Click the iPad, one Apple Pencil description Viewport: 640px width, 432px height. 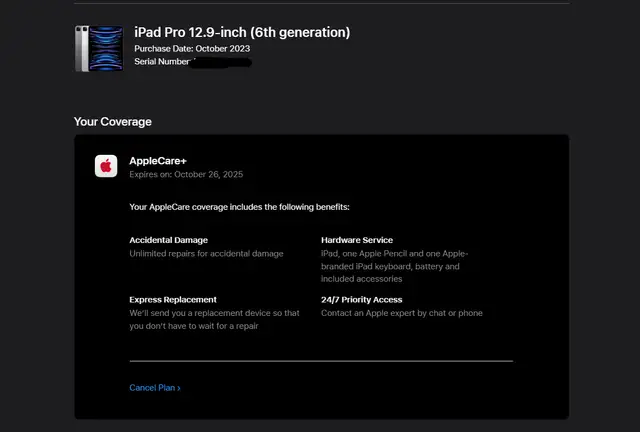[394, 266]
